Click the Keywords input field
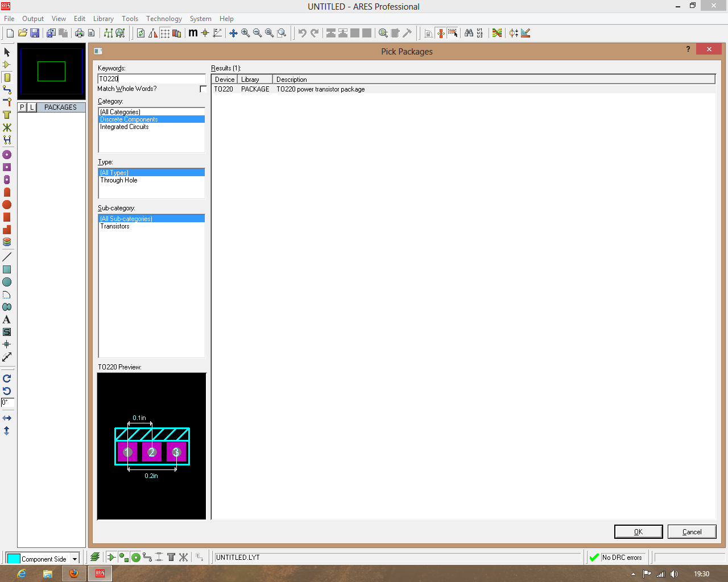Viewport: 728px width, 582px height. [151, 78]
